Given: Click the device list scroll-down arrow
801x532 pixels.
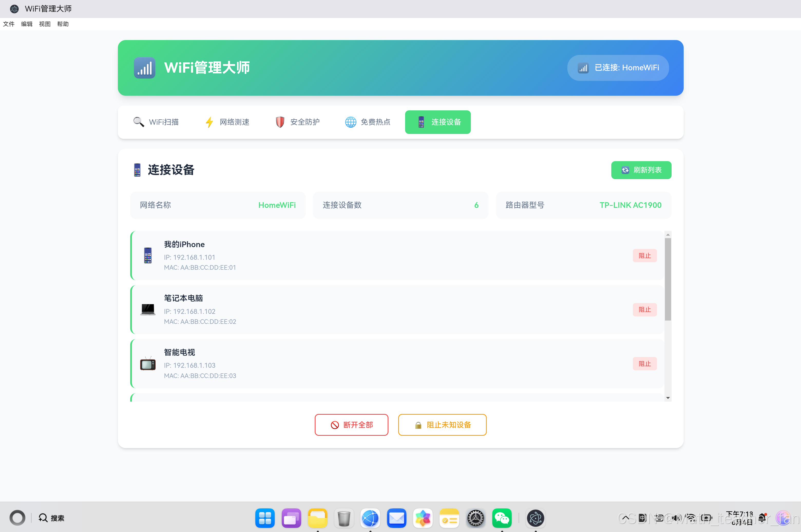Looking at the screenshot, I should 667,398.
